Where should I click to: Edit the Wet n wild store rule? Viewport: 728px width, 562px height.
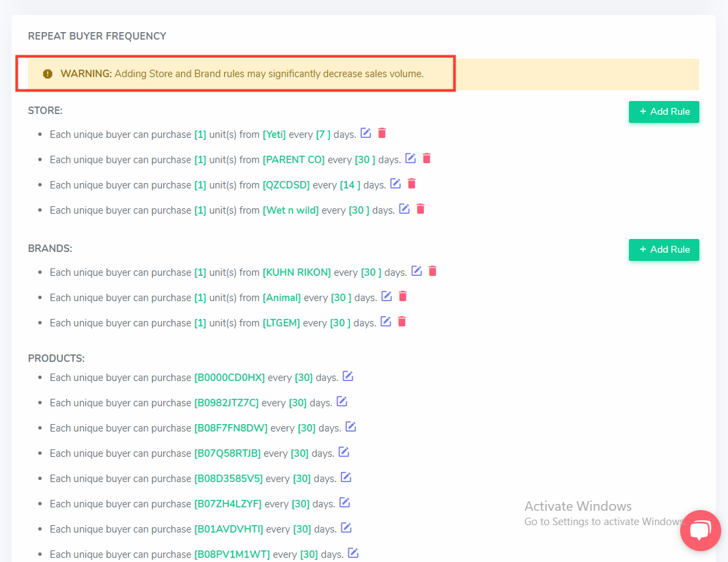tap(404, 209)
